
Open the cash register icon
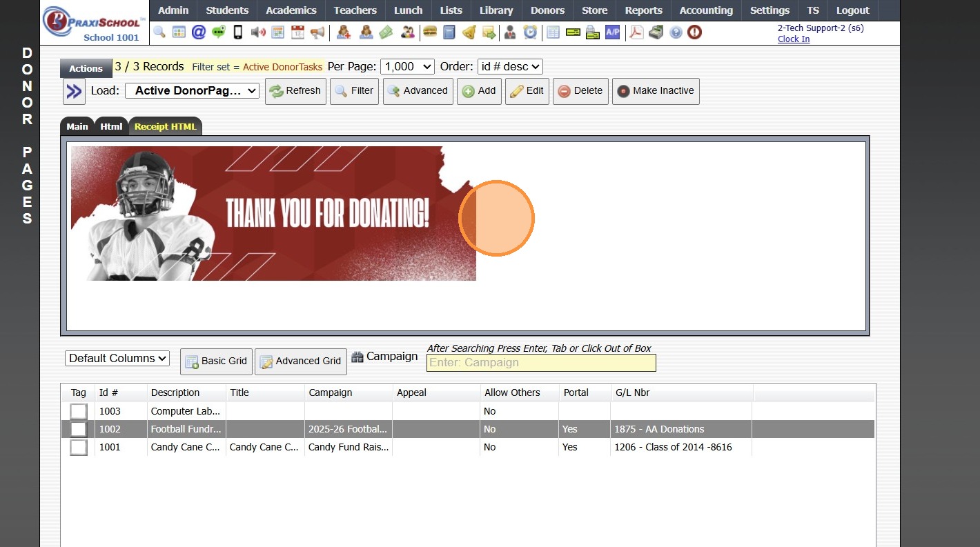click(x=656, y=32)
